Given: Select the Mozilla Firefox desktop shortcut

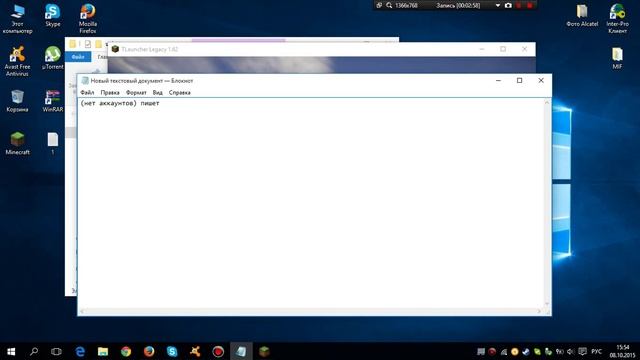Looking at the screenshot, I should pyautogui.click(x=88, y=19).
